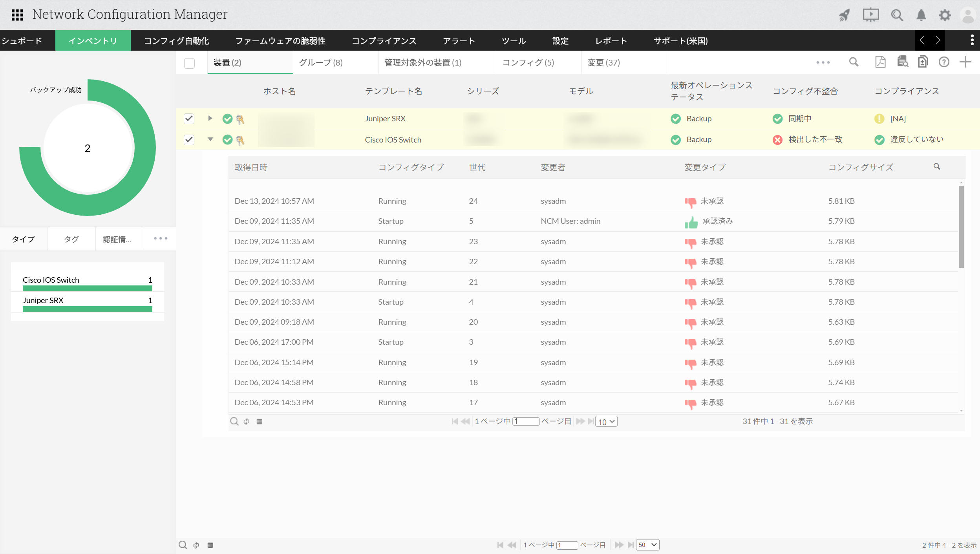Image resolution: width=980 pixels, height=554 pixels.
Task: Toggle the select-all devices checkbox
Action: 189,63
